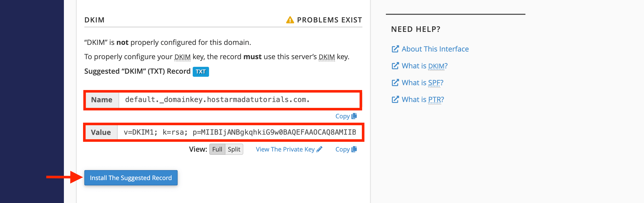644x203 pixels.
Task: Click the NEED HELP? heading
Action: click(x=416, y=29)
